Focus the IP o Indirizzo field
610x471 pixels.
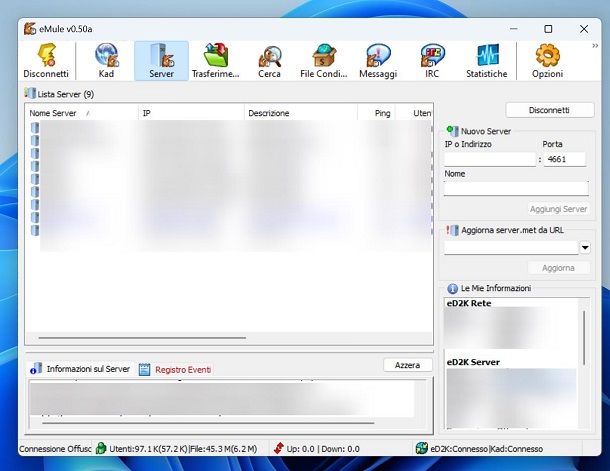[x=490, y=159]
